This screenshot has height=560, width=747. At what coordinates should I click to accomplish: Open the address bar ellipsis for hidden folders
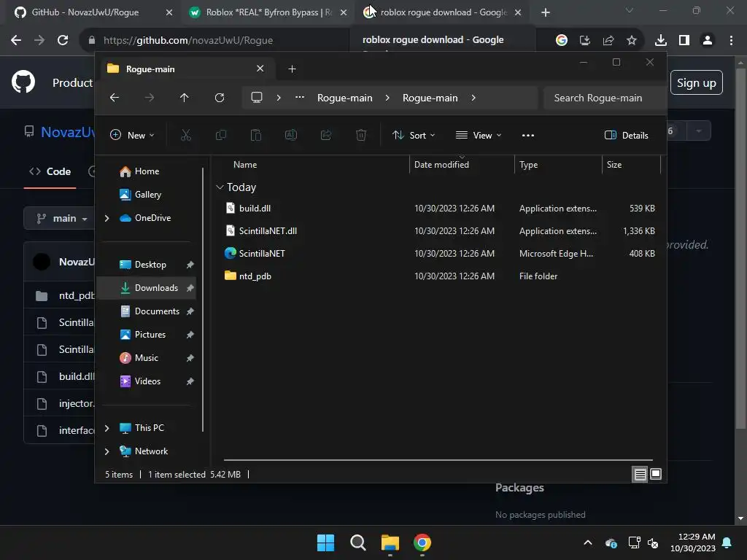pos(300,97)
